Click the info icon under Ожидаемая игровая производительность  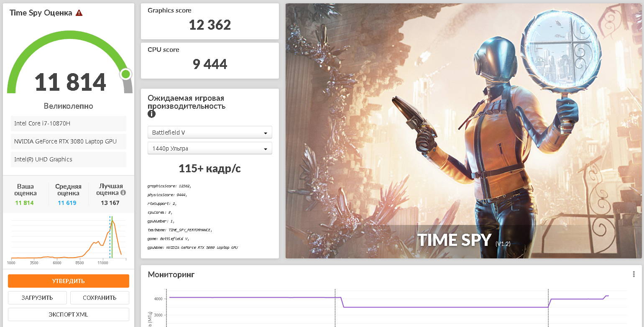(x=151, y=114)
